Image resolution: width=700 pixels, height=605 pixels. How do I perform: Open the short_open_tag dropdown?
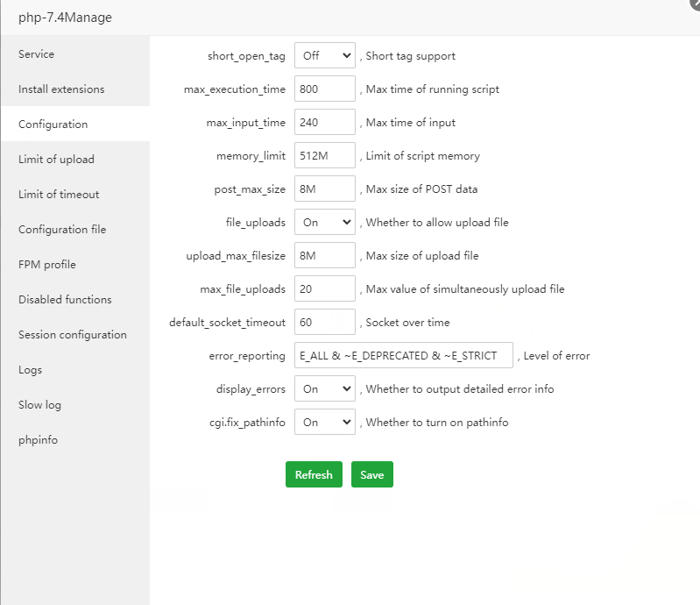(324, 55)
